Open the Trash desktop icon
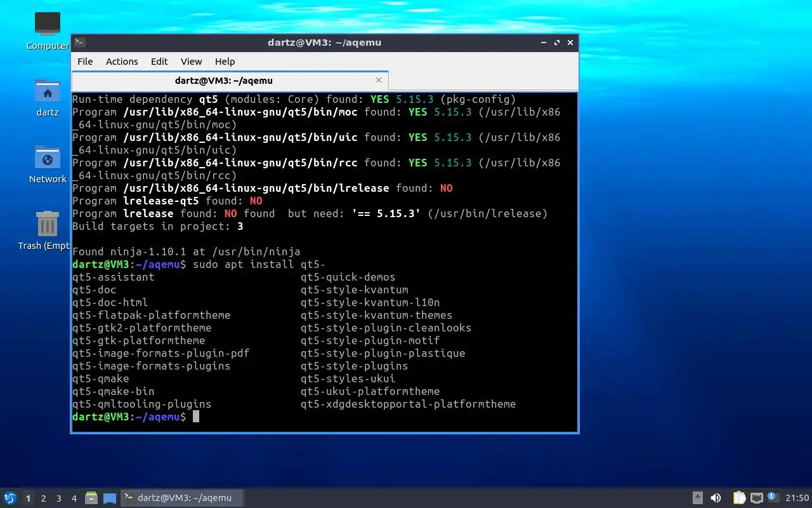Image resolution: width=812 pixels, height=508 pixels. point(44,230)
